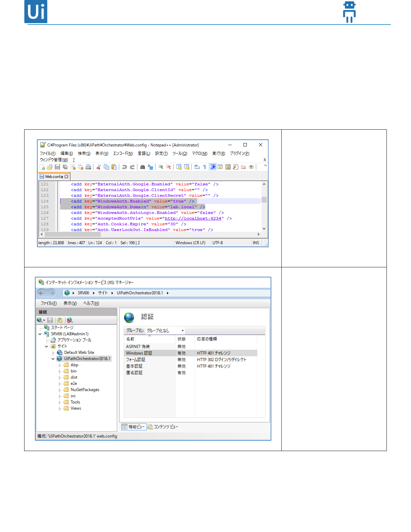
Task: Click the Redo arrow in Notepad++ toolbar
Action: (132, 167)
